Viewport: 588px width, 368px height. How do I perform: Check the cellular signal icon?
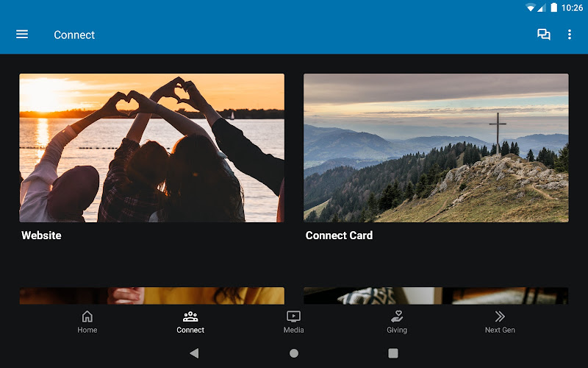pos(541,7)
